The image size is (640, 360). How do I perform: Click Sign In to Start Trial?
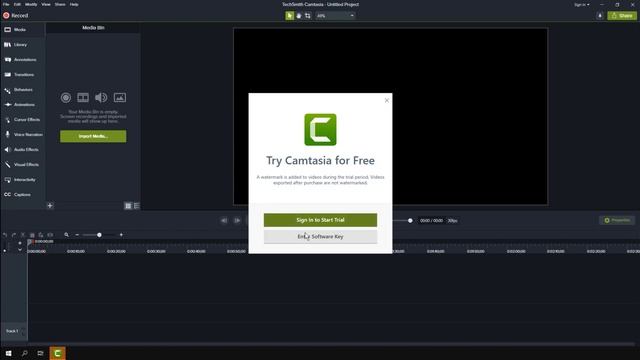click(x=320, y=220)
